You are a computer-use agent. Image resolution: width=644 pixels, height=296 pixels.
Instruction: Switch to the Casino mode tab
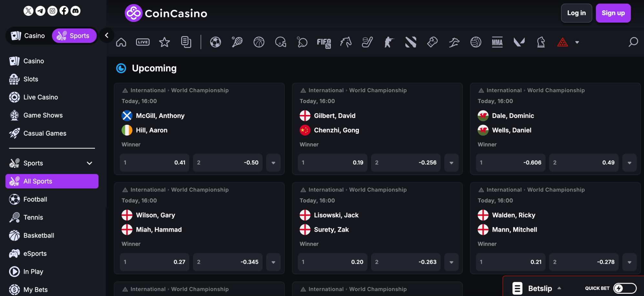28,36
